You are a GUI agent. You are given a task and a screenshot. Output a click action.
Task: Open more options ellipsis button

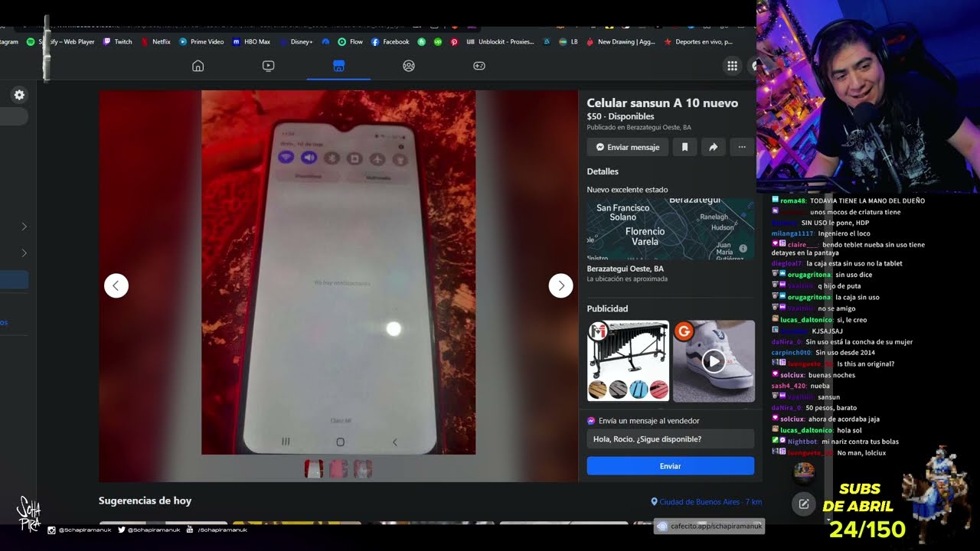pos(742,147)
